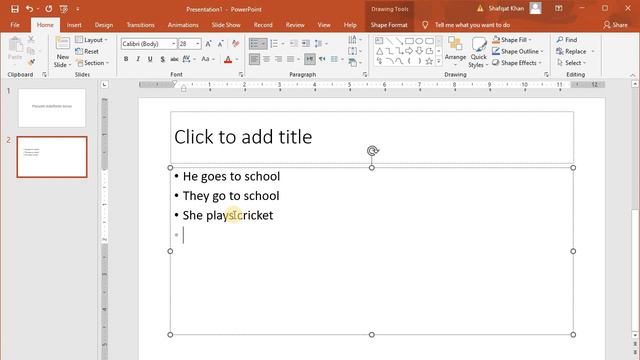This screenshot has width=640, height=360.
Task: Click the Reset slide button
Action: tap(87, 51)
